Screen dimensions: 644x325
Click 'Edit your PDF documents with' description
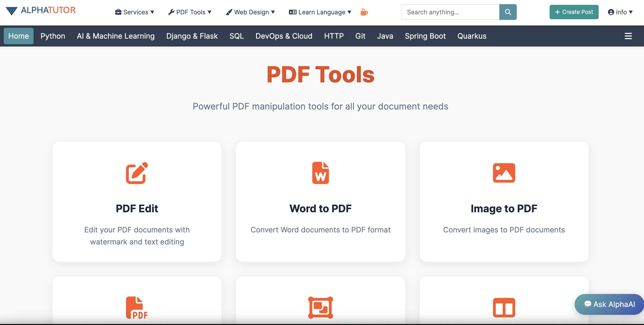point(137,230)
